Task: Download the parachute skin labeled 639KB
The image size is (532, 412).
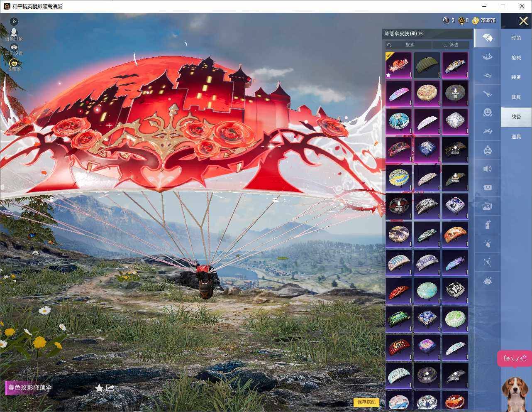Action: [455, 150]
